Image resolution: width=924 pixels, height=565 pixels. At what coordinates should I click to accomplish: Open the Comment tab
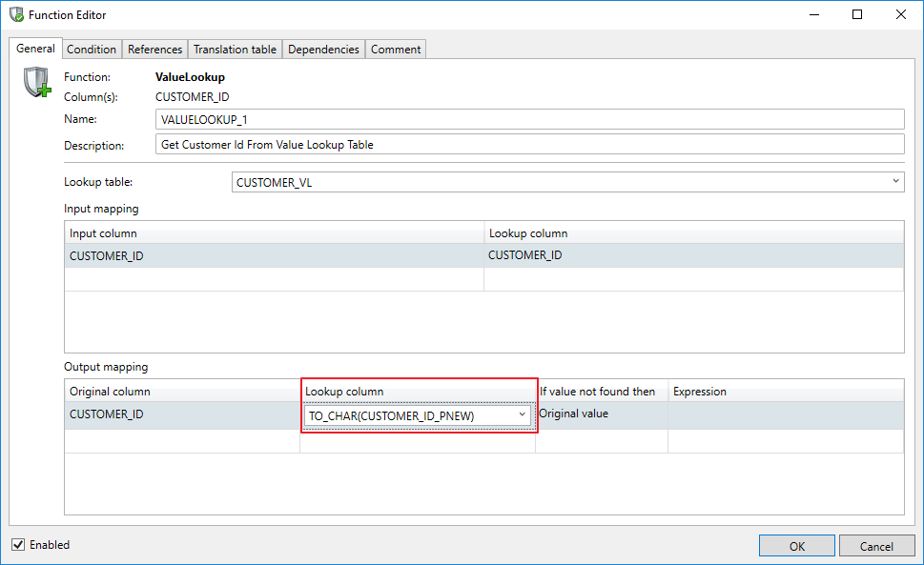395,50
